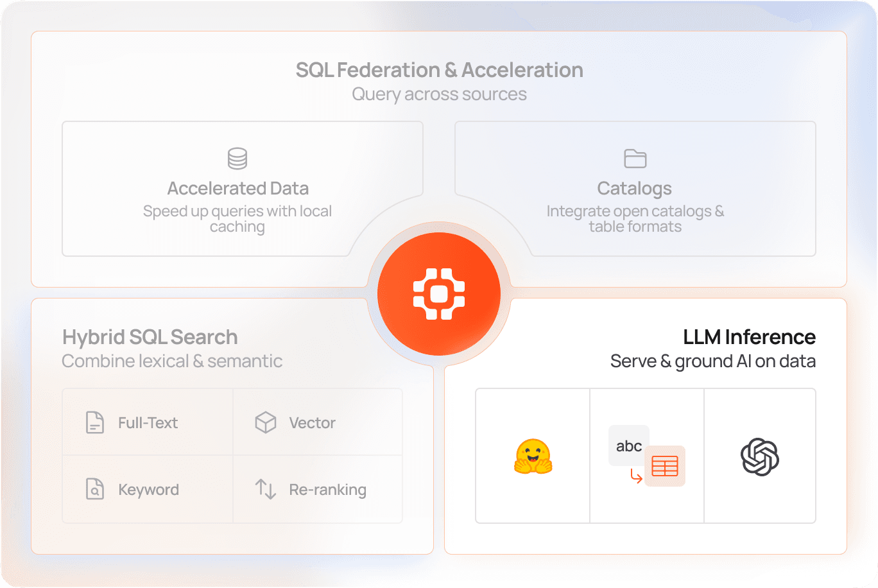Screen dimensions: 878x588
Task: Click the Accelerated Data database icon
Action: [237, 159]
